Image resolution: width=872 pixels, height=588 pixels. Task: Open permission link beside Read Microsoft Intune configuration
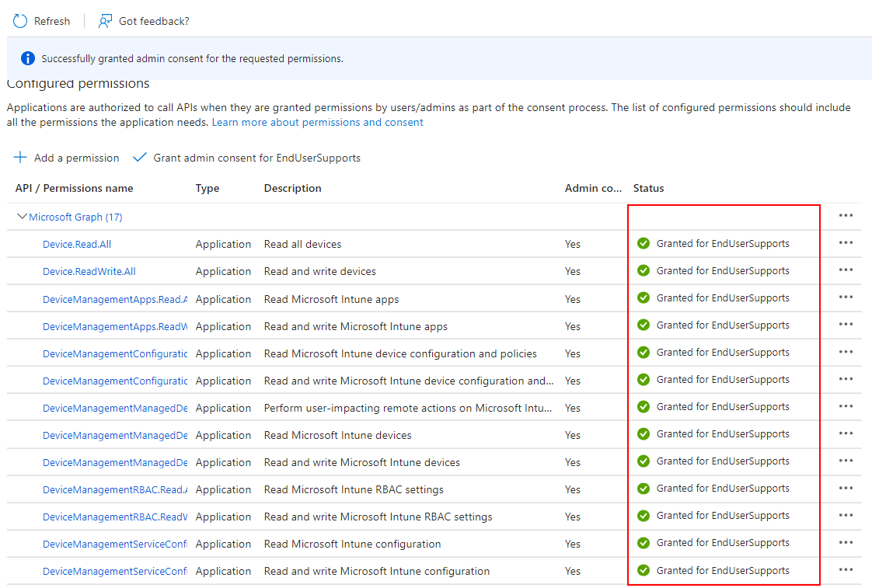pyautogui.click(x=115, y=544)
